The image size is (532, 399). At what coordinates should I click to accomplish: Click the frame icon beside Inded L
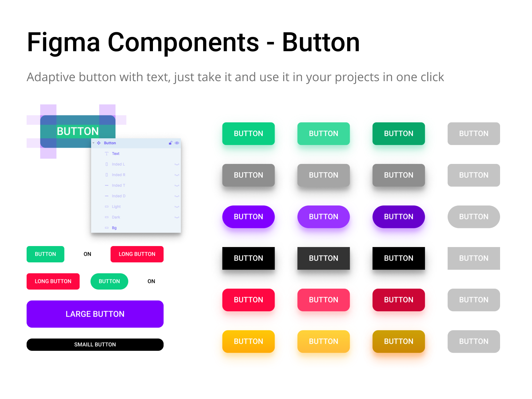[x=106, y=164]
